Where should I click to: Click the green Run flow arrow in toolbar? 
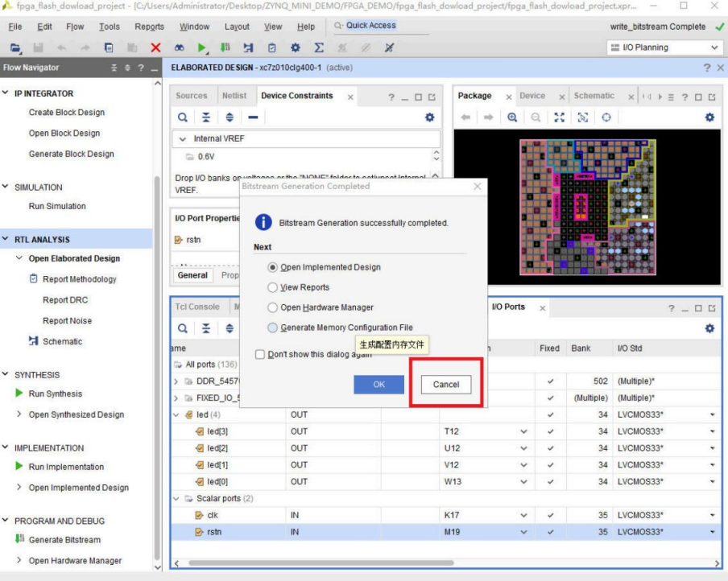coord(202,48)
